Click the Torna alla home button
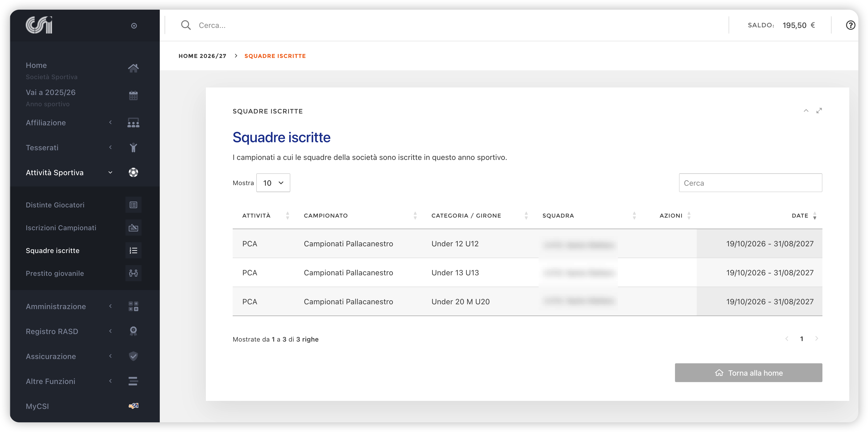The width and height of the screenshot is (868, 432). point(748,373)
